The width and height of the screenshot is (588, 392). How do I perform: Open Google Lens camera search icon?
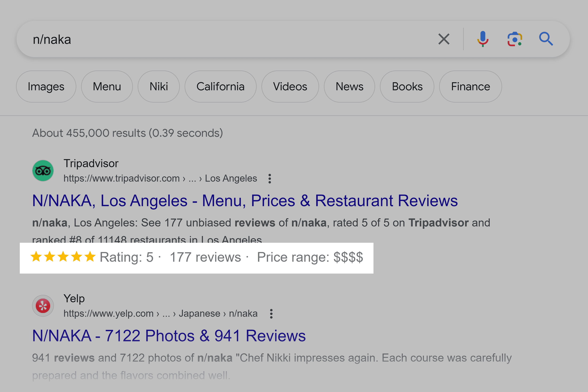point(515,39)
